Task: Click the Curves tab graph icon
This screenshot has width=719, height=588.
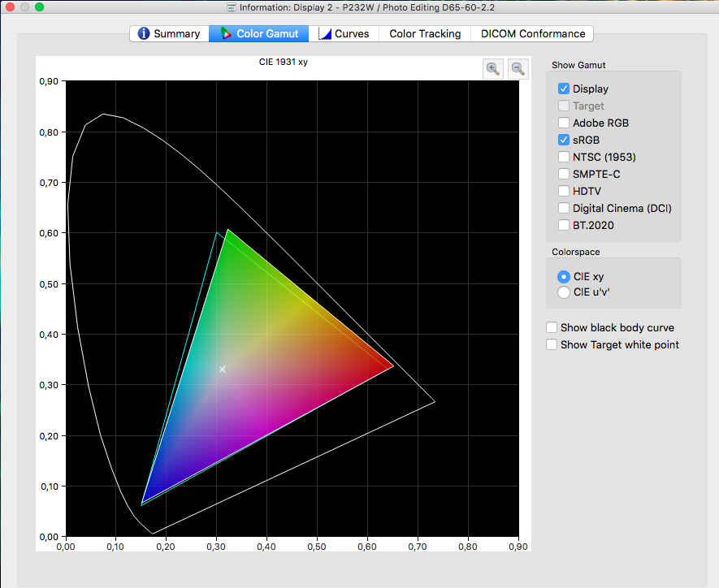Action: (x=325, y=34)
